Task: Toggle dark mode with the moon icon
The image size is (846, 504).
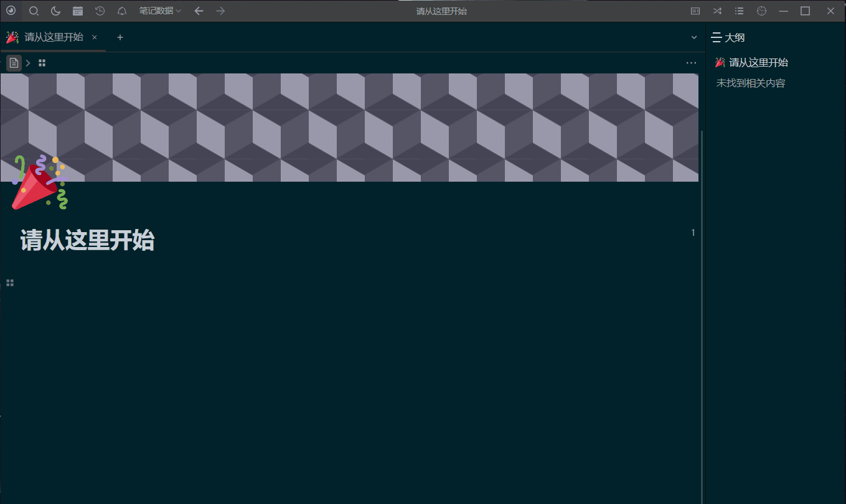Action: tap(55, 11)
